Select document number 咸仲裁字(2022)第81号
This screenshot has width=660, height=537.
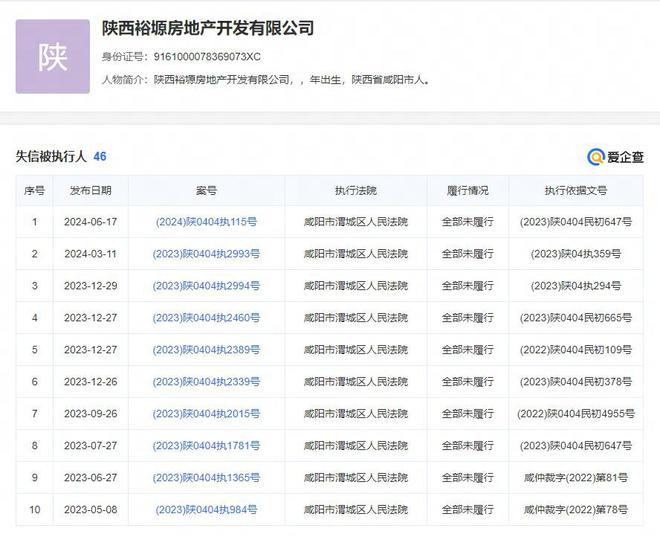[x=576, y=478]
